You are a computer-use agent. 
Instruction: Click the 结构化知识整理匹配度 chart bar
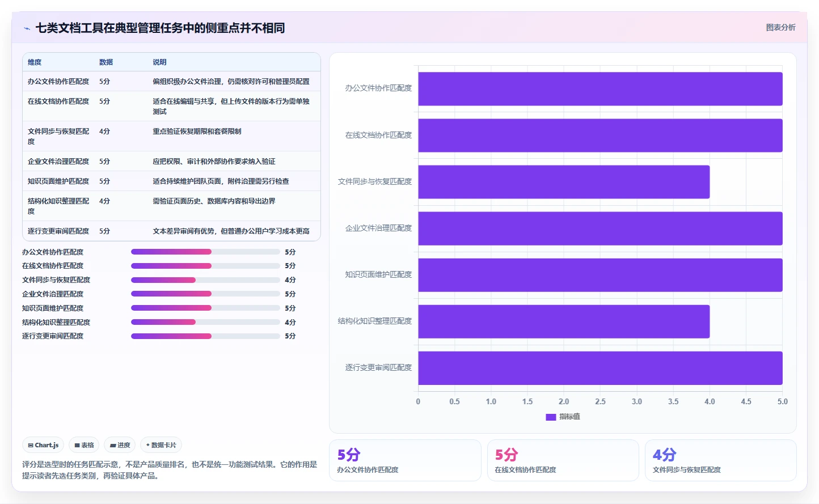coord(564,321)
